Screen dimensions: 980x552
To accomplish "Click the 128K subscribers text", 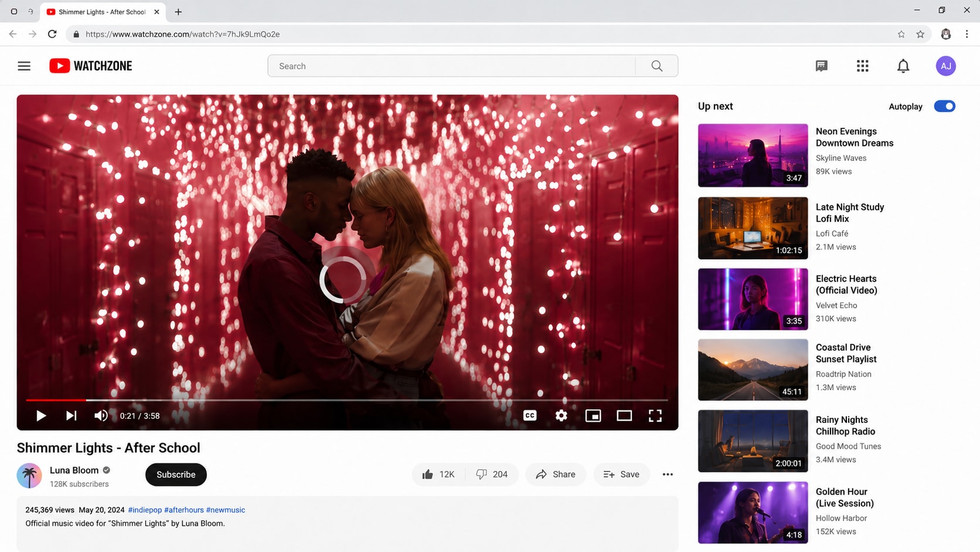I will 79,484.
